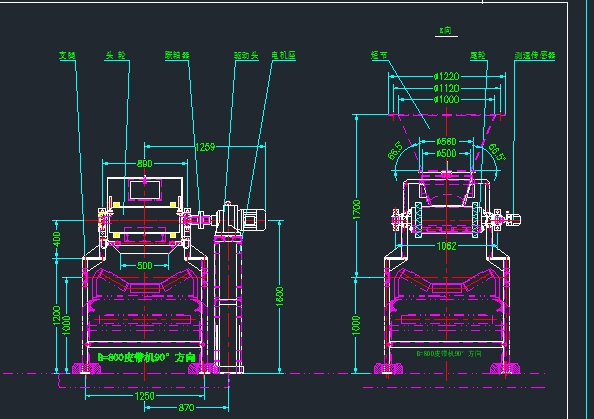The height and width of the screenshot is (419, 594).
Task: Pick the 400 vertical dimension text
Action: [56, 239]
